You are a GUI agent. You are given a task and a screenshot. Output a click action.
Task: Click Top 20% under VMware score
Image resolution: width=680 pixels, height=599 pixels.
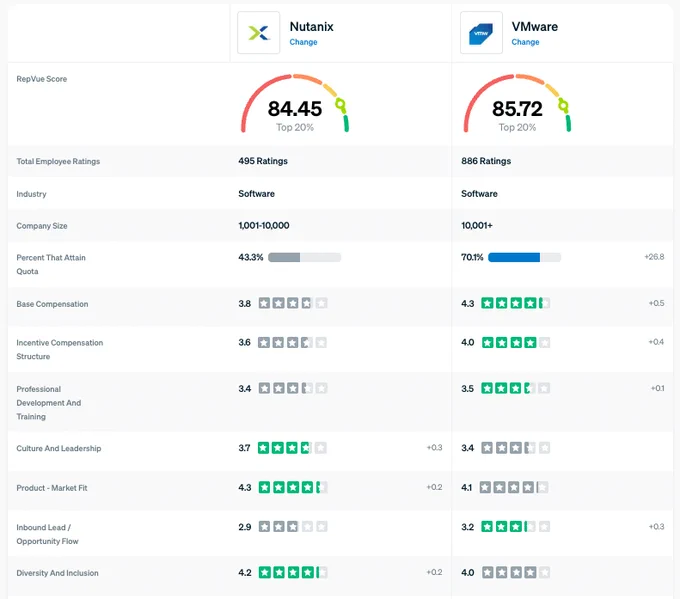tap(517, 127)
